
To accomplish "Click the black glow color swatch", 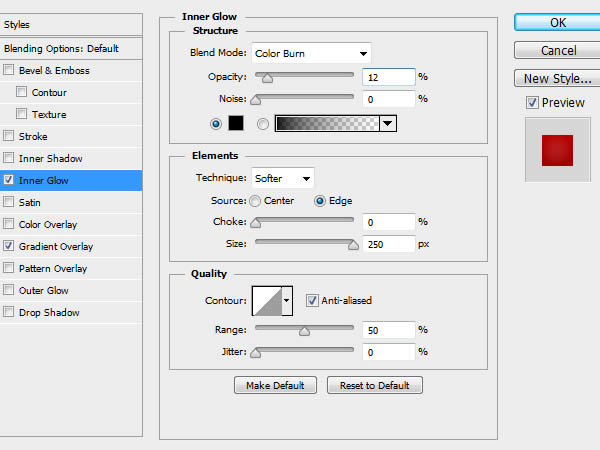I will pyautogui.click(x=236, y=123).
